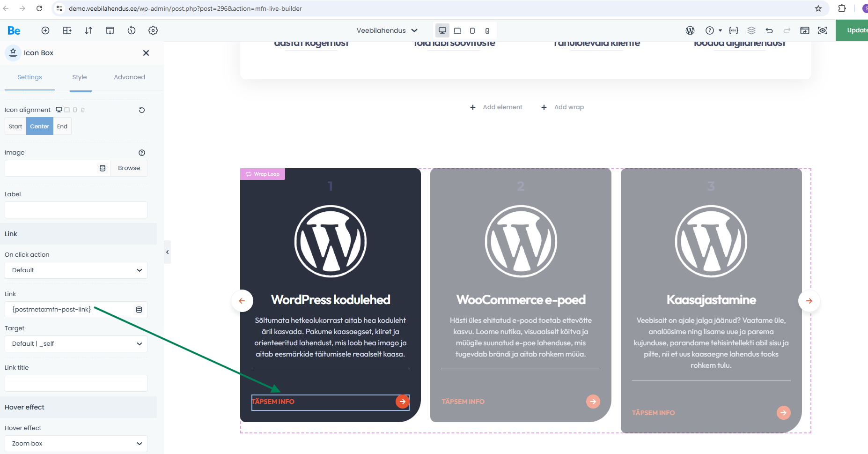Switch to the Style tab
Image resolution: width=868 pixels, height=454 pixels.
tap(80, 77)
